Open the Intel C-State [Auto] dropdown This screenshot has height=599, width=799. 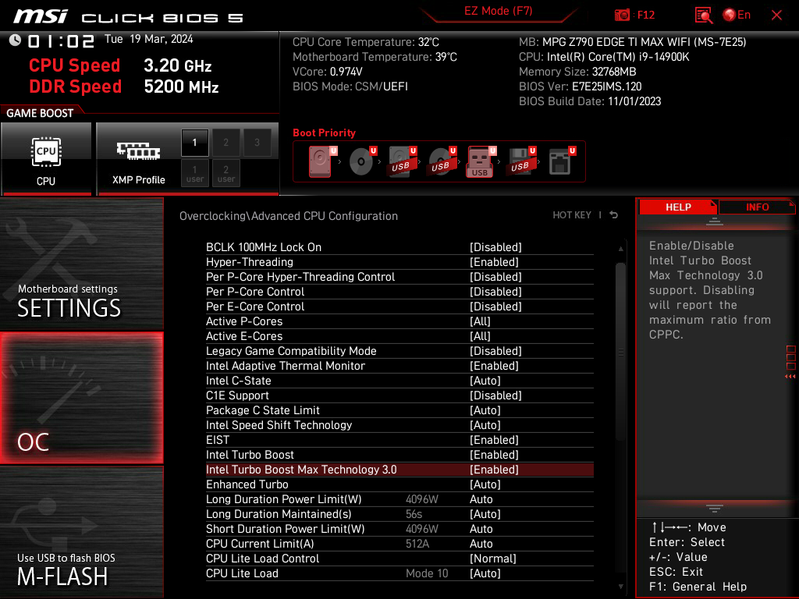pos(485,380)
